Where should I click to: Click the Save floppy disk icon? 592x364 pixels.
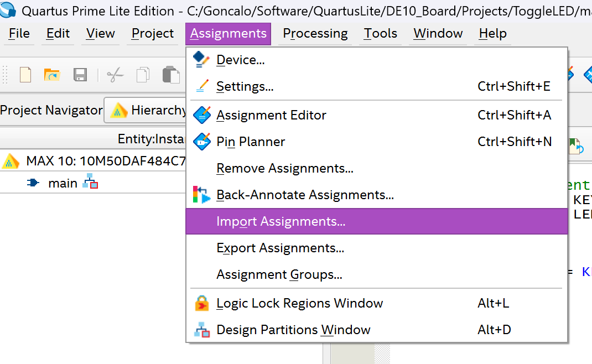[80, 75]
